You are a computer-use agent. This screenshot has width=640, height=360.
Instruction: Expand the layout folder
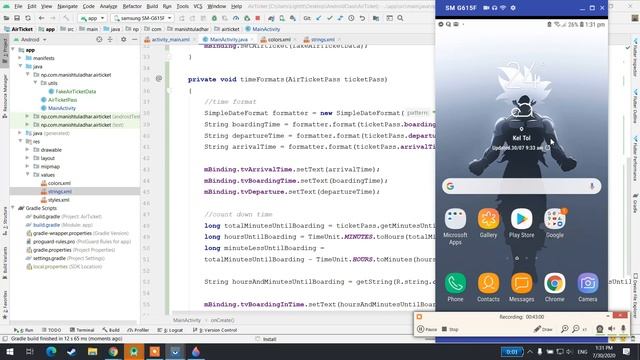coord(27,158)
